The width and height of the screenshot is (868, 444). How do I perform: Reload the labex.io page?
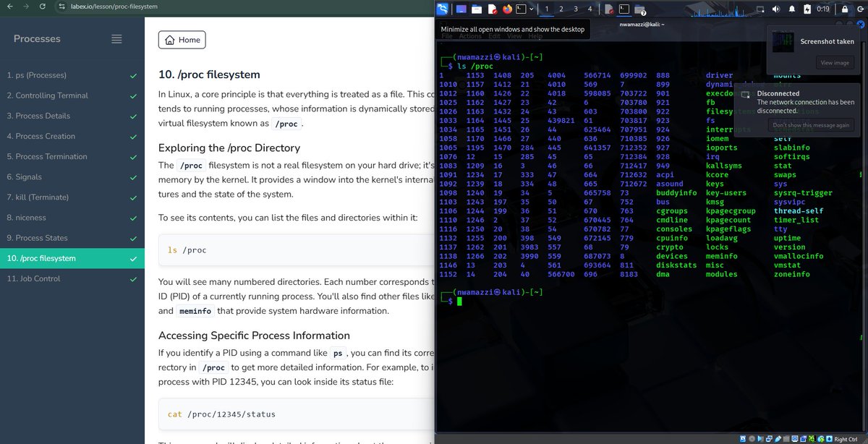(43, 7)
